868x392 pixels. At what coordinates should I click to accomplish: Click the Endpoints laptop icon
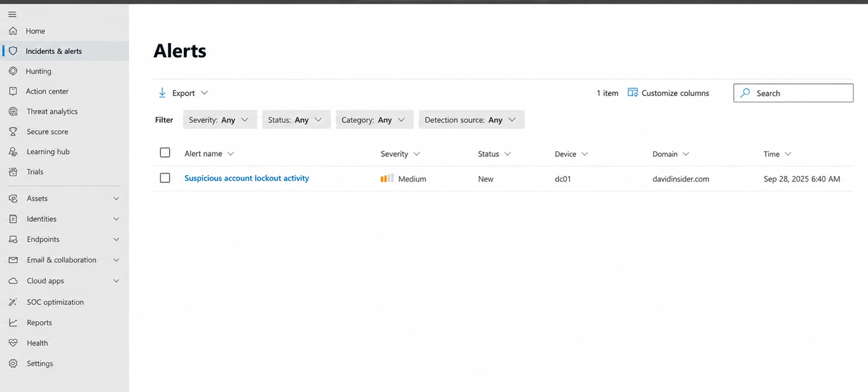coord(13,240)
